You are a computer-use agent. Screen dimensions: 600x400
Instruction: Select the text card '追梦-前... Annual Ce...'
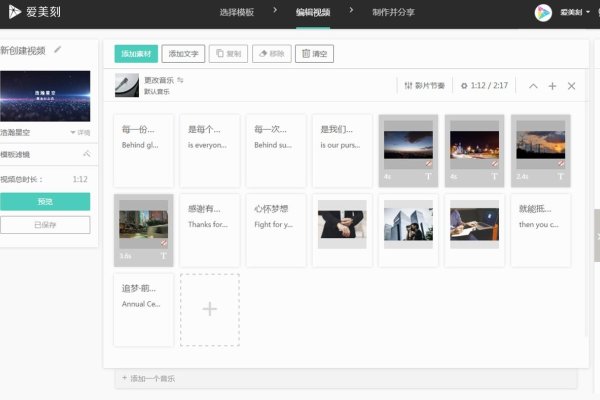143,310
